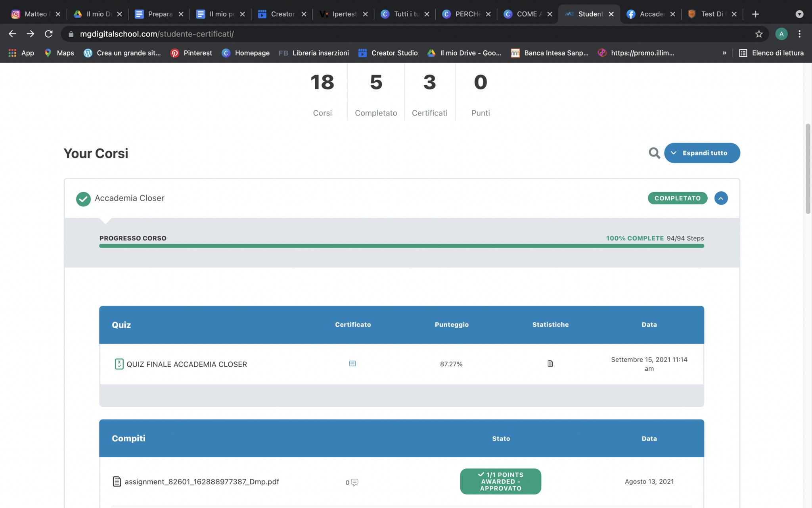Expand all courses with Espandi tutto
Viewport: 812px width, 508px height.
click(702, 153)
